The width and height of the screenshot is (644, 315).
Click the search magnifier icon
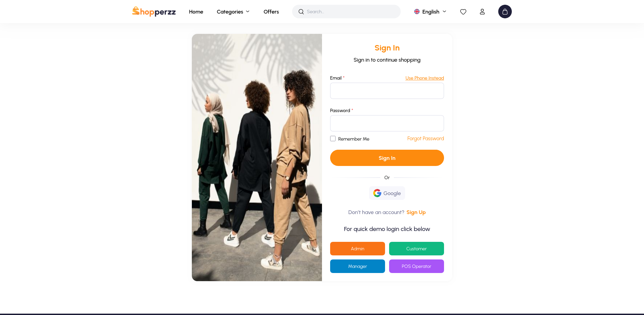[301, 12]
